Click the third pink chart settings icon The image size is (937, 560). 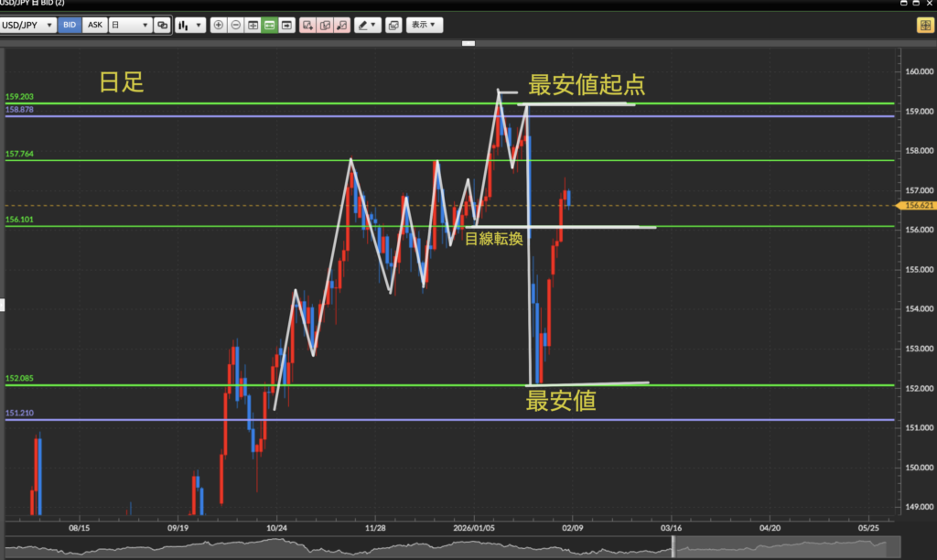point(341,26)
